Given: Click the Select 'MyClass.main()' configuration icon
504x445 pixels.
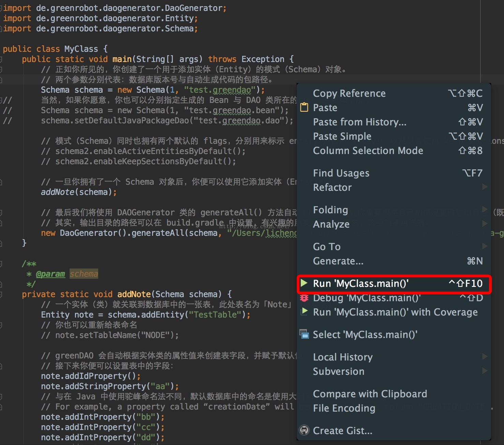Looking at the screenshot, I should pyautogui.click(x=304, y=334).
